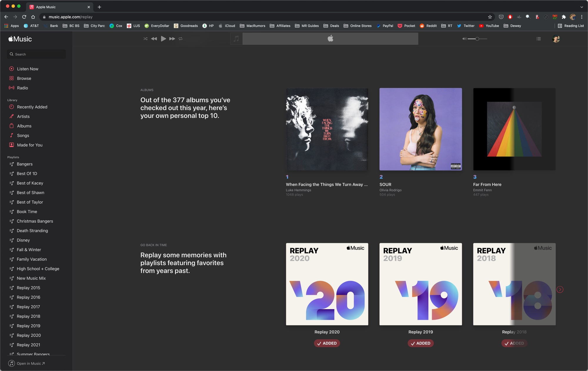Open the SOUR album cover
The width and height of the screenshot is (588, 371).
pyautogui.click(x=420, y=129)
